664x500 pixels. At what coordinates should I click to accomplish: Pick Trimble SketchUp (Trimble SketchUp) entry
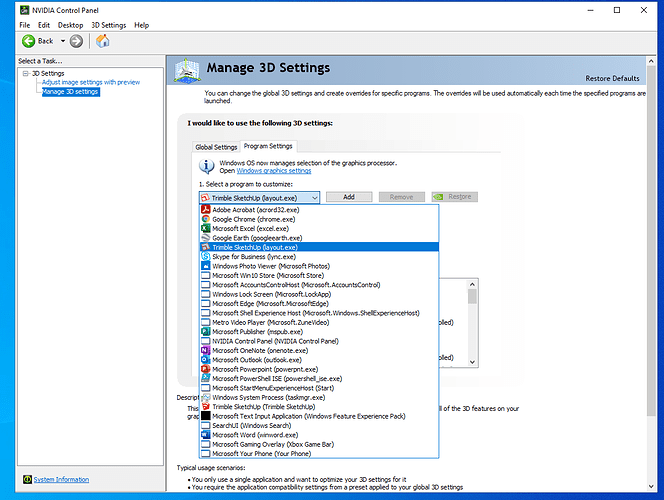coord(319,407)
